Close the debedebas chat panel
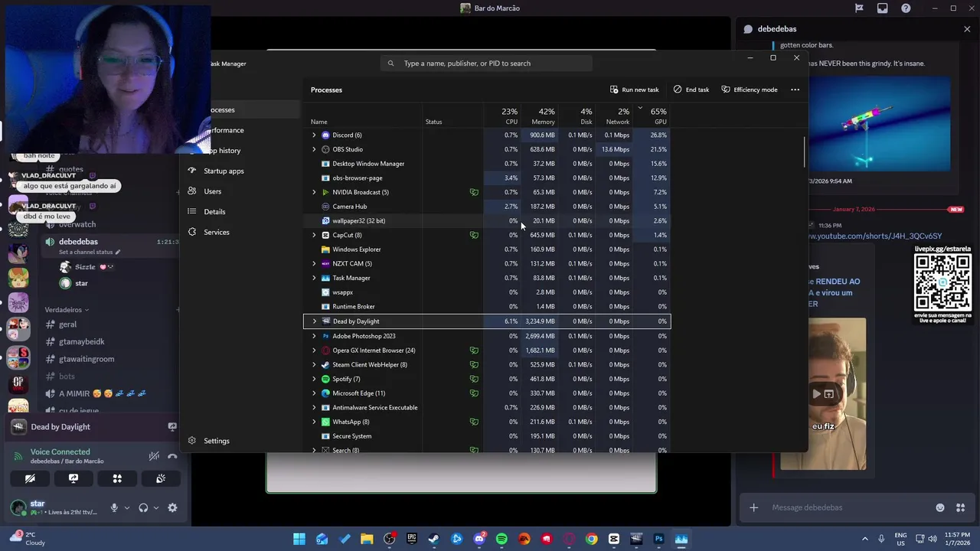This screenshot has width=980, height=551. pyautogui.click(x=967, y=29)
